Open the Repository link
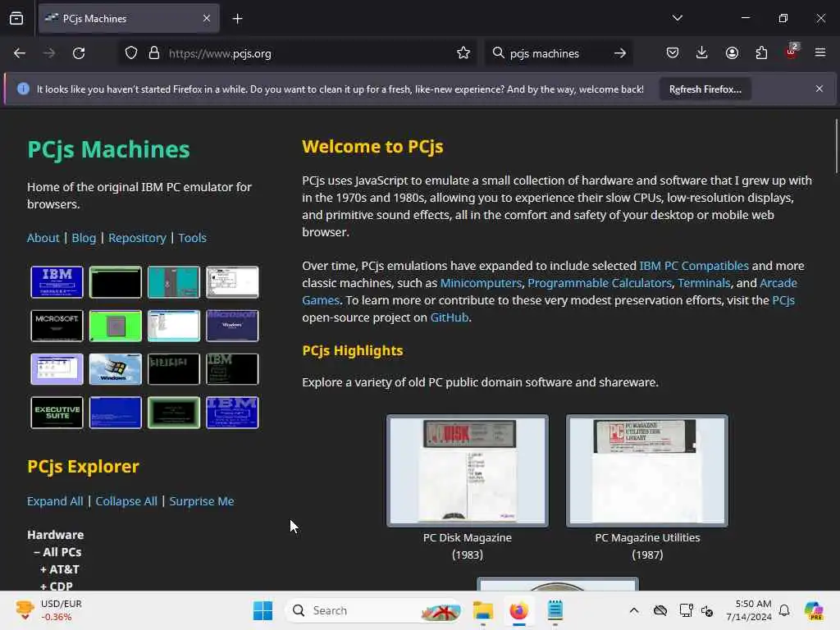This screenshot has width=840, height=630. (x=137, y=237)
